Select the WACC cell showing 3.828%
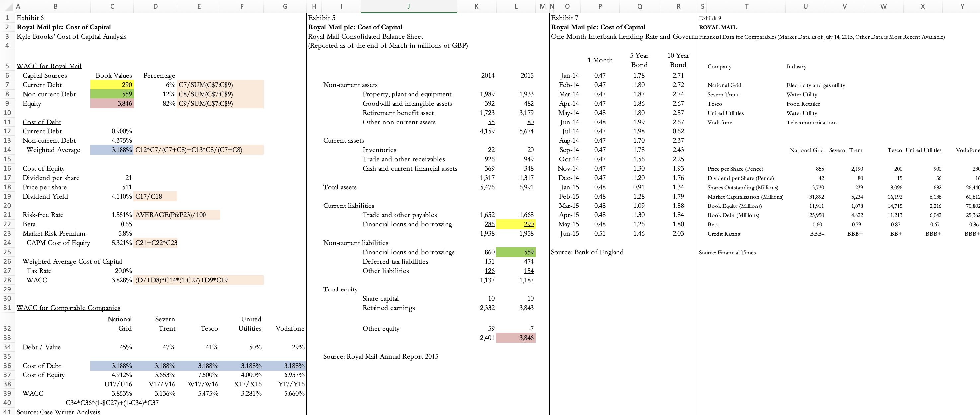 click(x=112, y=280)
